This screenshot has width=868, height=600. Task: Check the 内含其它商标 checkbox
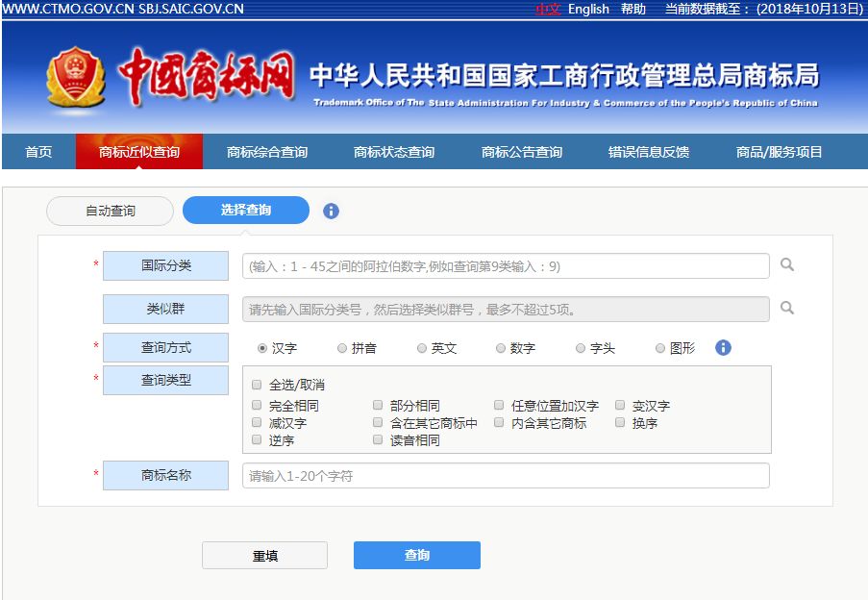click(499, 422)
